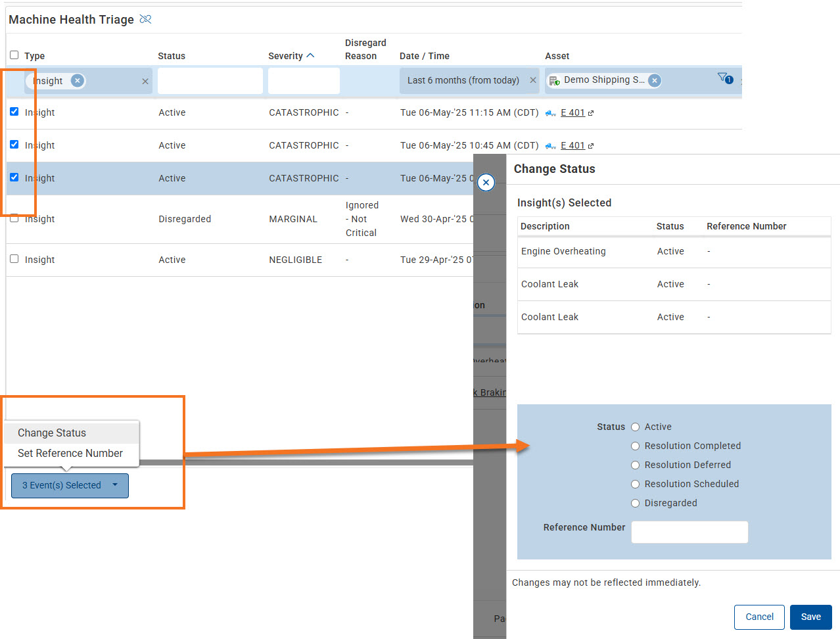Click the asset group icon in Asset filter
Screen dimensions: 840x639
pyautogui.click(x=554, y=80)
